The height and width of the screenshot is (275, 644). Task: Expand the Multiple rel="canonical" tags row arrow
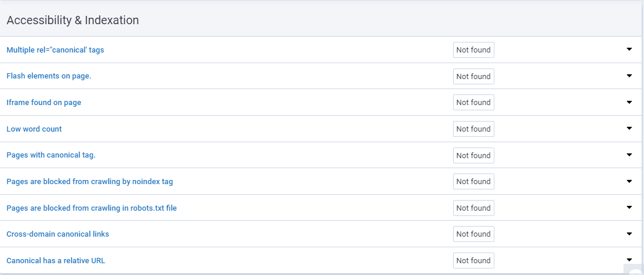(x=629, y=50)
